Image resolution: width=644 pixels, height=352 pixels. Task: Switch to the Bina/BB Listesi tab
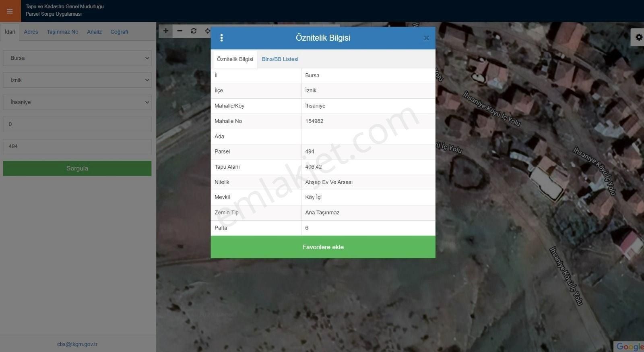[x=280, y=59]
